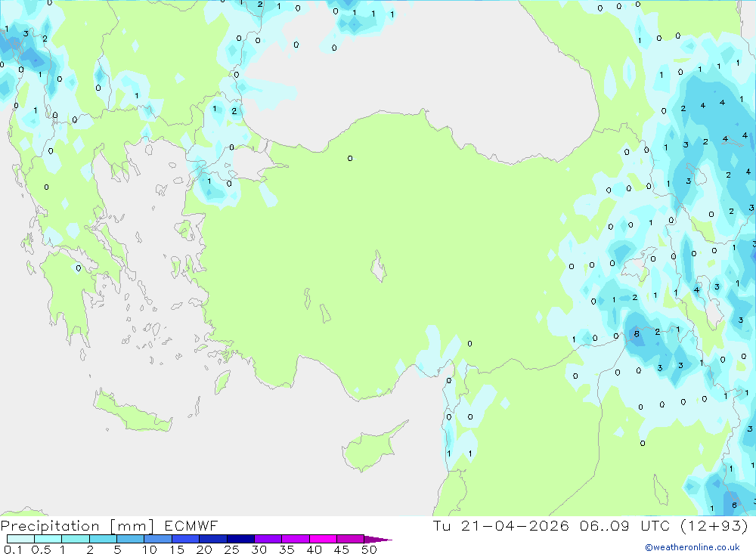The height and width of the screenshot is (554, 756).
Task: Click the "Tu 21-04-2026" date text
Action: pos(501,525)
